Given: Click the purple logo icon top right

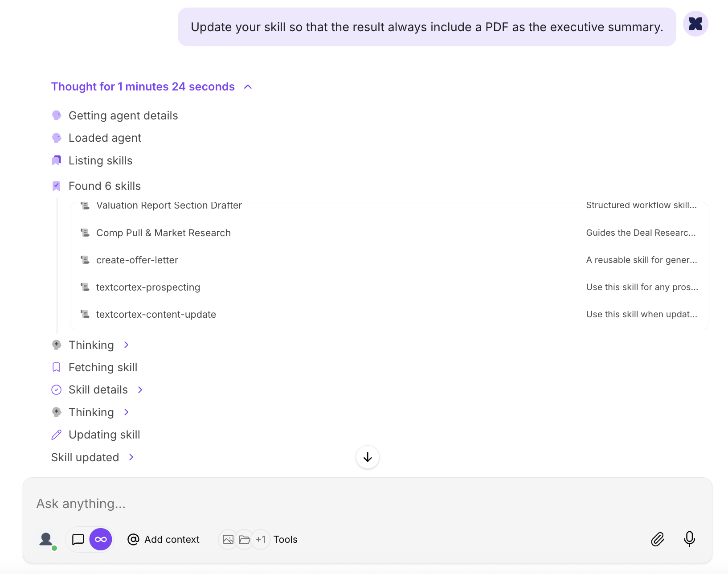Looking at the screenshot, I should pos(695,24).
